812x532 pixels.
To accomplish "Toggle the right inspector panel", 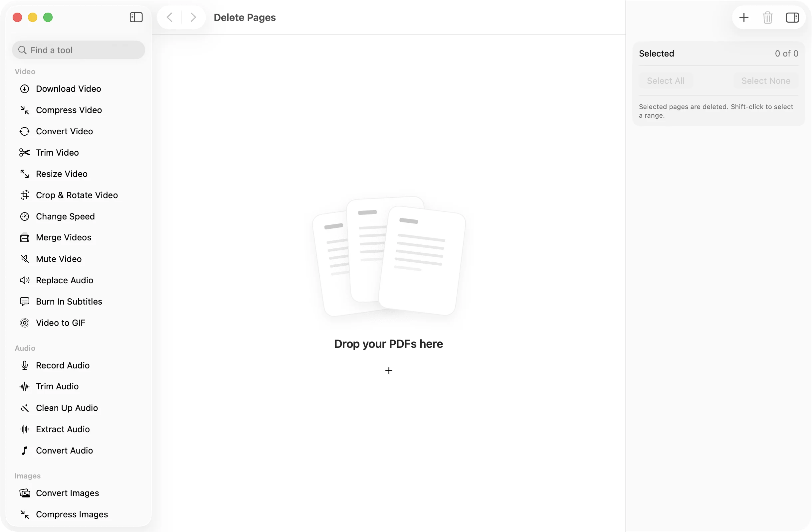I will coord(792,17).
